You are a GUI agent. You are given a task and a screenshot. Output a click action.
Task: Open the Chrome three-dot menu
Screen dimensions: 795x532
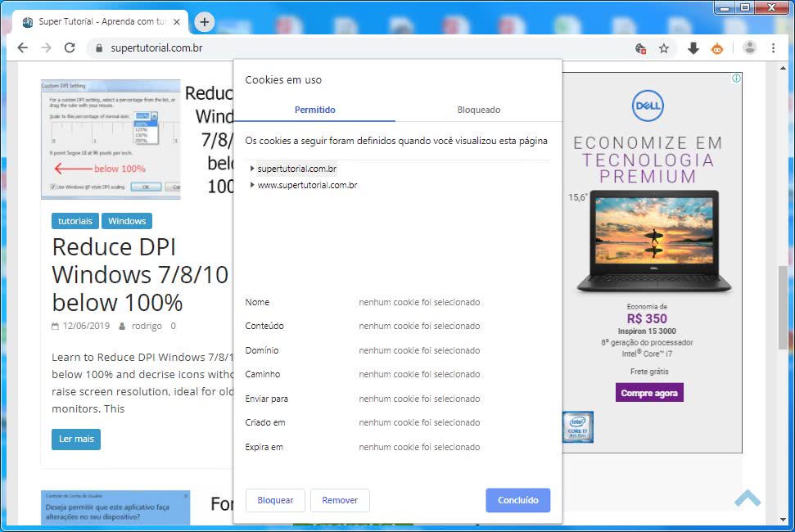tap(773, 48)
